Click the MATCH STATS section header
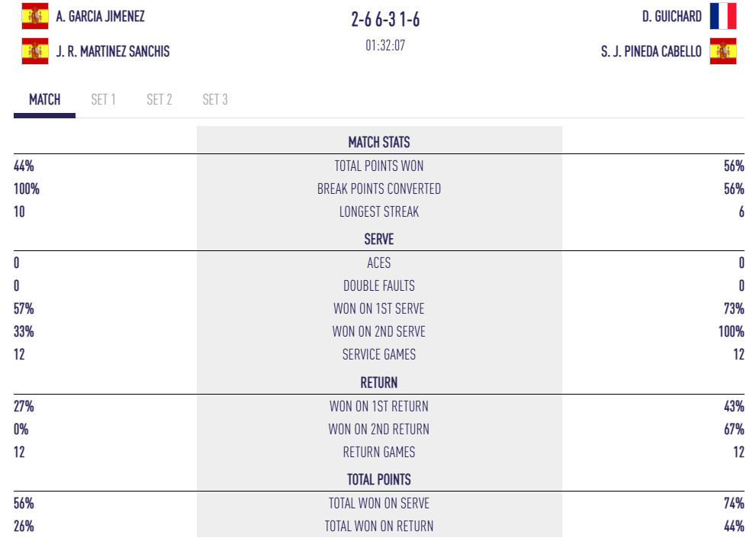Image resolution: width=756 pixels, height=548 pixels. click(x=379, y=142)
